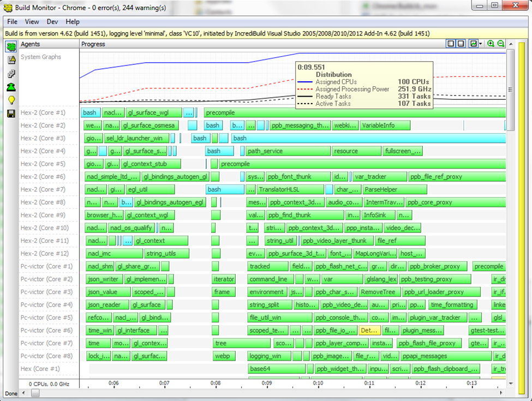Click the file_util_win task bar
532x401 pixels.
tap(279, 318)
